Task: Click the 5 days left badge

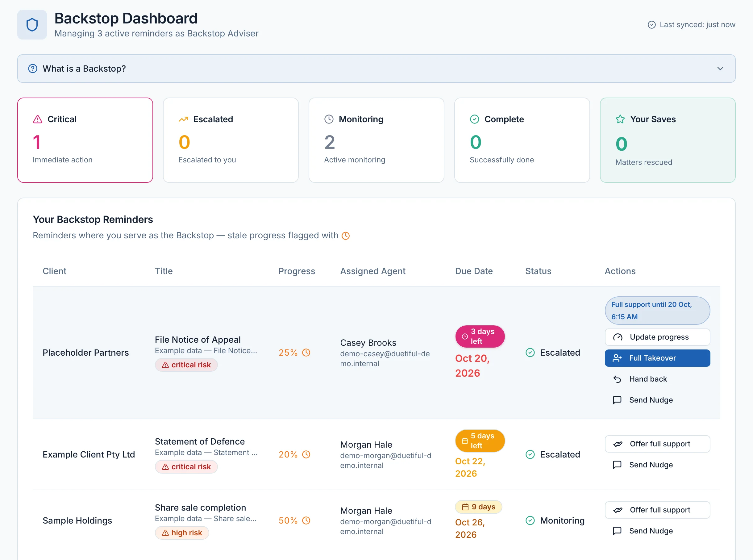Action: [x=480, y=441]
